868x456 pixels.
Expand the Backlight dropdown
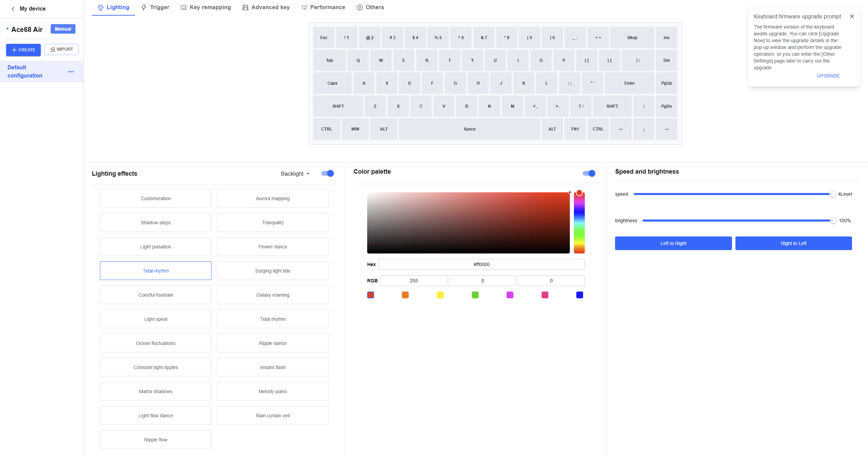(295, 174)
